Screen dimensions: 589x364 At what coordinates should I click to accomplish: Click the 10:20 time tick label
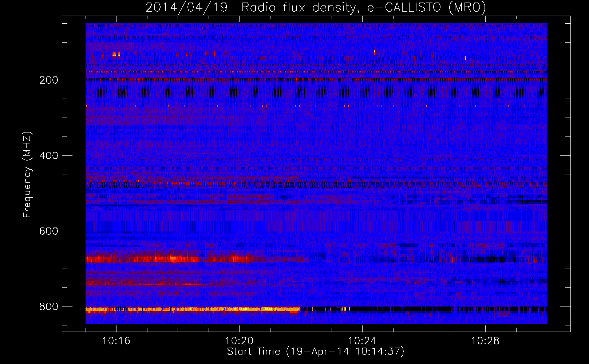(x=239, y=341)
